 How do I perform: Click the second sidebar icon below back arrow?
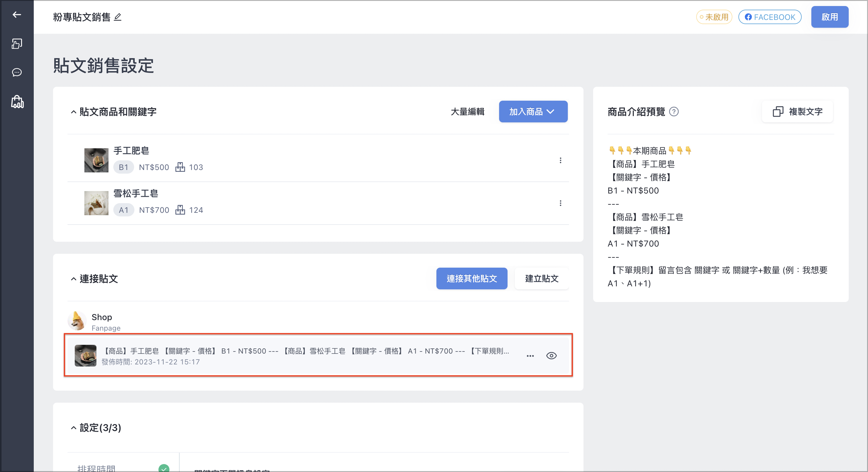[x=17, y=43]
